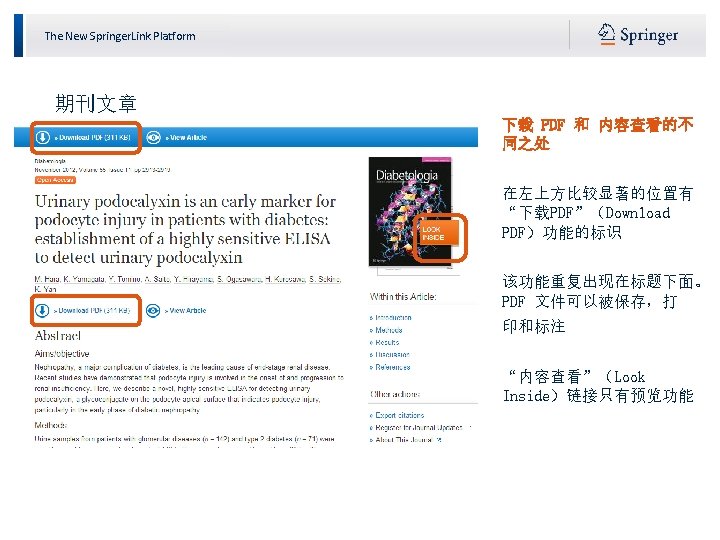Viewport: 720px width, 540px height.
Task: Open the About This Journal link
Action: (405, 440)
